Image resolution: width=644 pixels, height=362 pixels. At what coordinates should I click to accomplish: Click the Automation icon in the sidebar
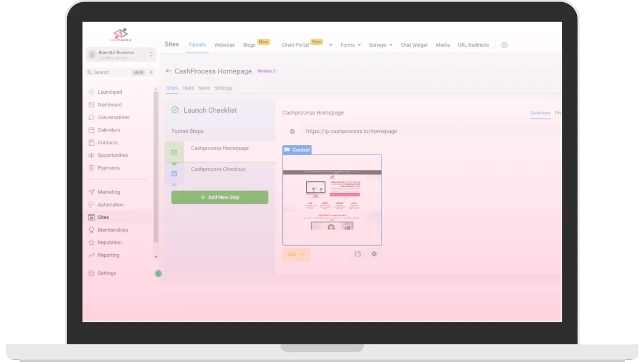click(91, 205)
